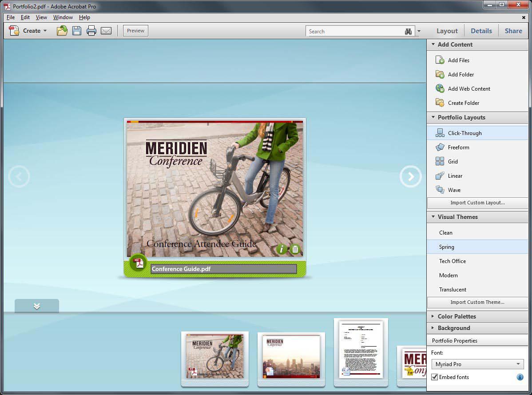
Task: Click the Create PDF icon
Action: (14, 31)
